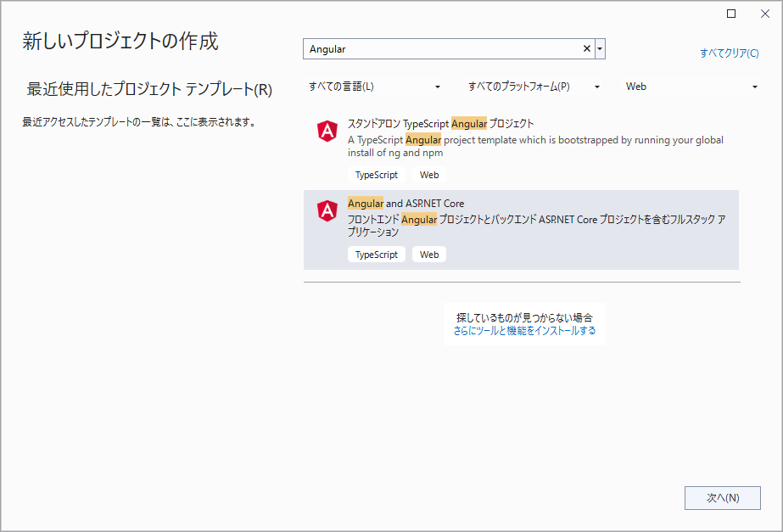This screenshot has width=783, height=532.
Task: Open the すべてのプラットフォーム(P) platform filter dropdown
Action: (534, 87)
